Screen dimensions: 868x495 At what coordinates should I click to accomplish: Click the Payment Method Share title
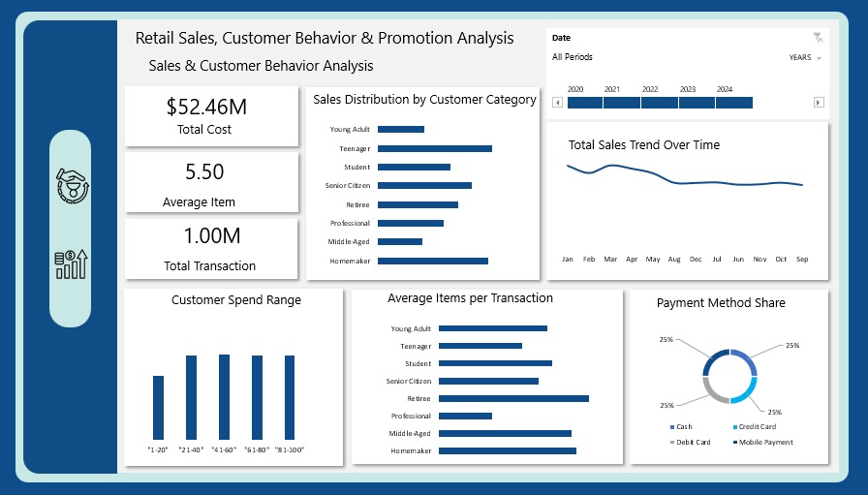pyautogui.click(x=721, y=303)
